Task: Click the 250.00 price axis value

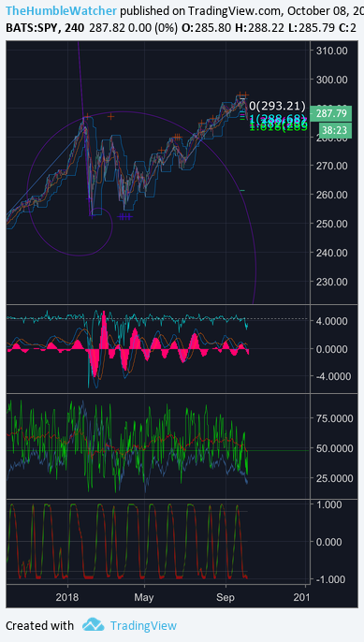Action: tap(331, 224)
